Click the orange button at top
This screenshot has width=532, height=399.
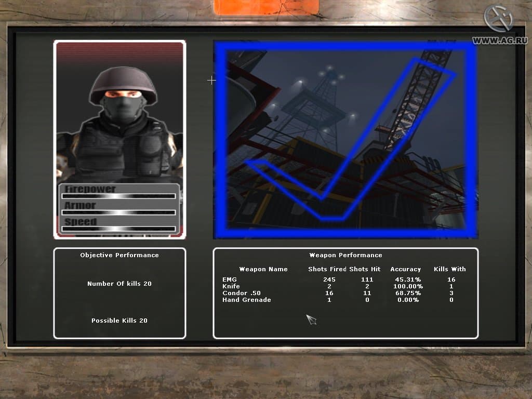coord(267,7)
